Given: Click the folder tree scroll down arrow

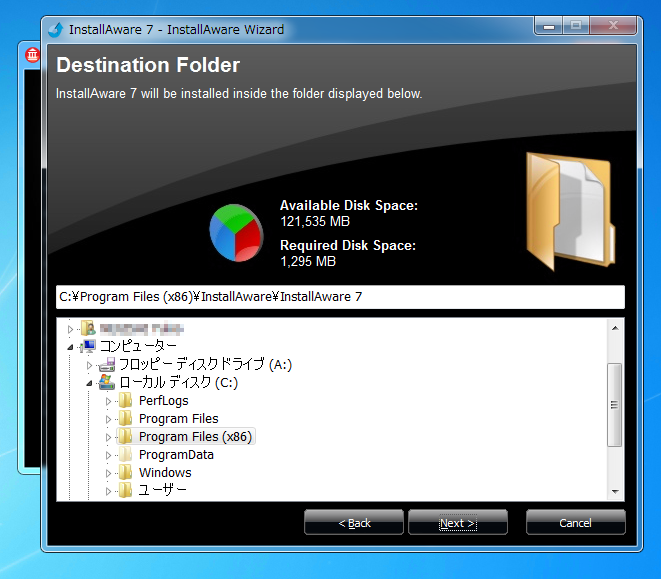Looking at the screenshot, I should [615, 492].
